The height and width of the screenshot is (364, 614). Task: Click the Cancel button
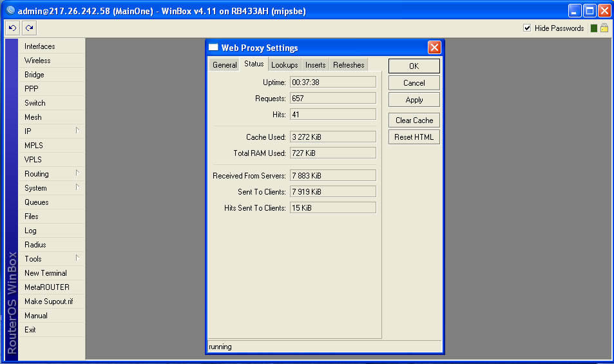click(x=414, y=83)
